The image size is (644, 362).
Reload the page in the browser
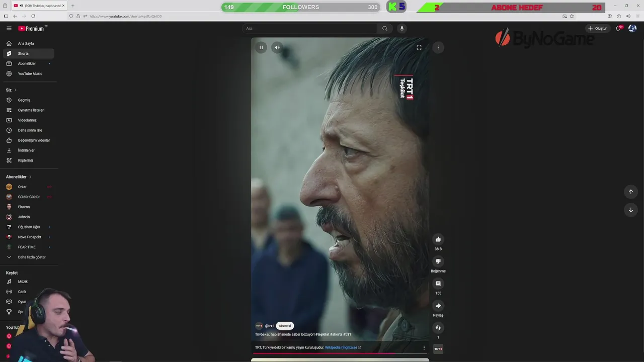(33, 16)
